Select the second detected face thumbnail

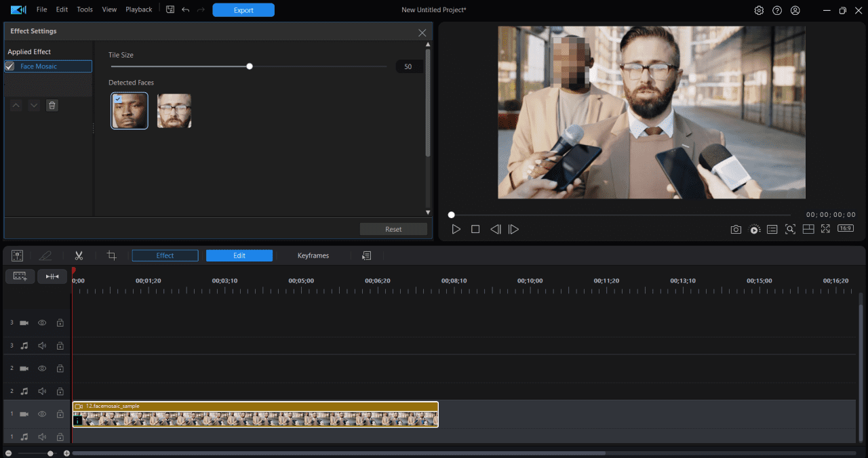tap(174, 110)
